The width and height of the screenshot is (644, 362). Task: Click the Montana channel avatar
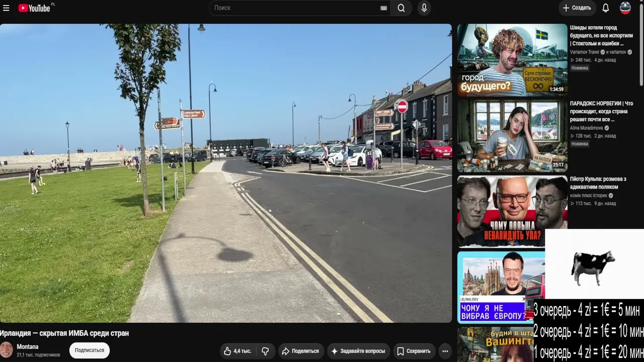coord(7,350)
